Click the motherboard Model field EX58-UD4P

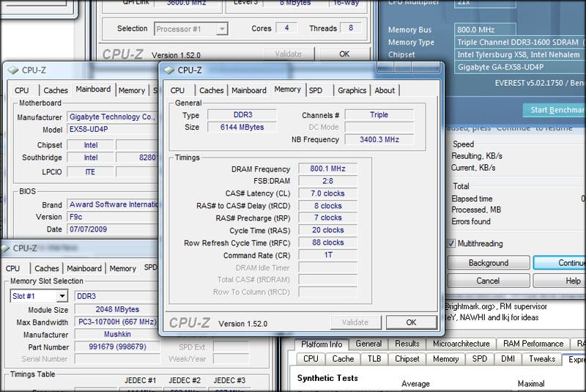coord(113,129)
